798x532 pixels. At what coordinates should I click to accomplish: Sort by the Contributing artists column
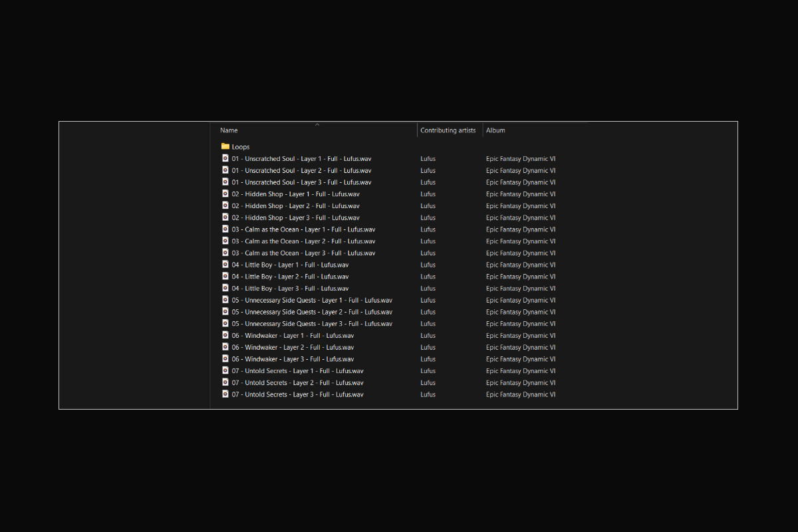pos(448,130)
